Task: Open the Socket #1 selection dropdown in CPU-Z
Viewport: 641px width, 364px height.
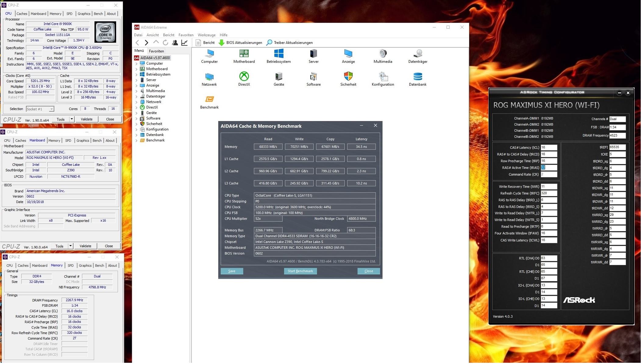Action: pyautogui.click(x=52, y=109)
